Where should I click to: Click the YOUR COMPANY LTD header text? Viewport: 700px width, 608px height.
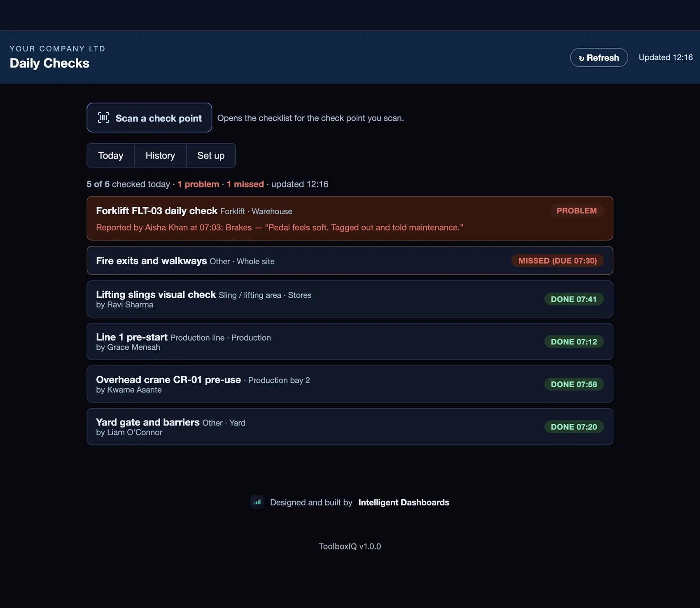pyautogui.click(x=58, y=49)
